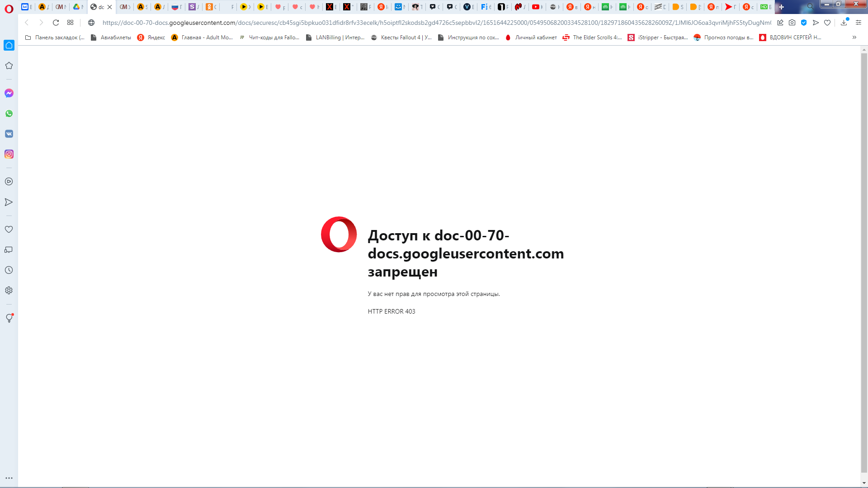Open downloads popup in toolbar

point(844,23)
